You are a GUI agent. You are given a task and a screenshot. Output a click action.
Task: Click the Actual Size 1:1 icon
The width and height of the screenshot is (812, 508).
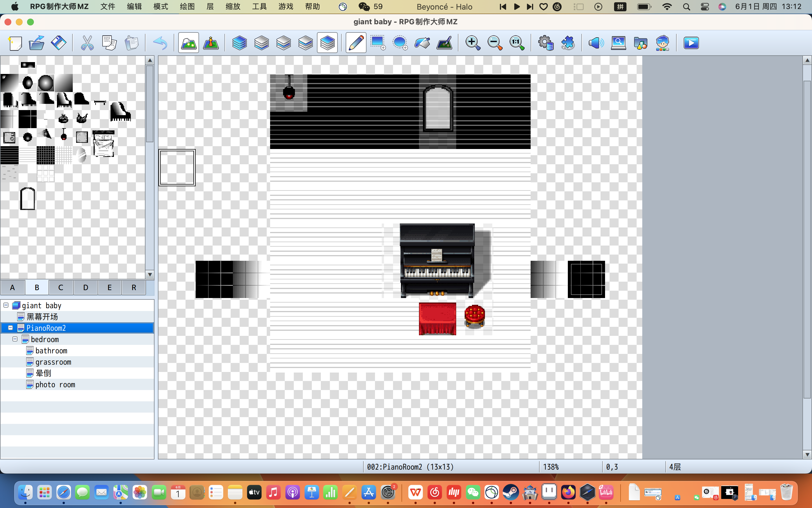coord(517,43)
